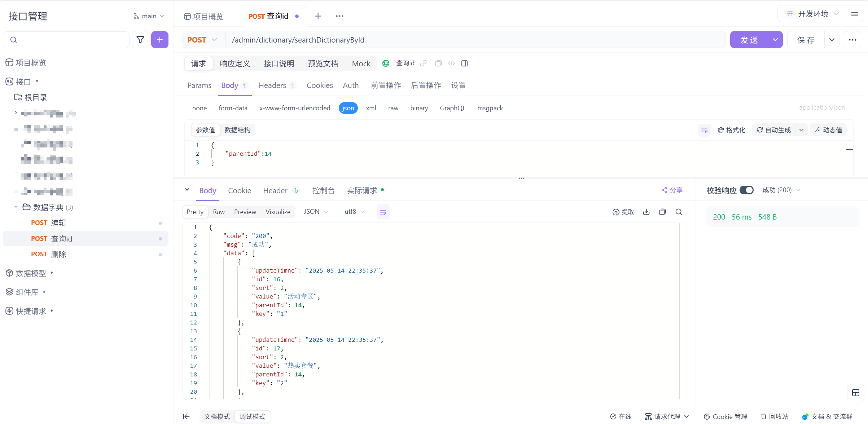Viewport: 868px width, 424px height.
Task: Toggle the 校验响应 switch
Action: [x=746, y=190]
